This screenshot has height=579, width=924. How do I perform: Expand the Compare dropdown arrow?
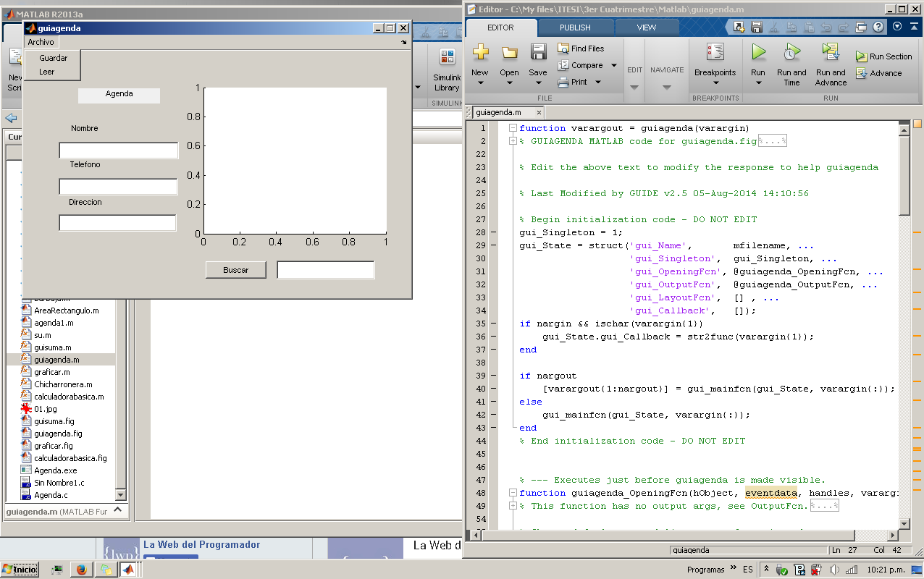pos(614,65)
